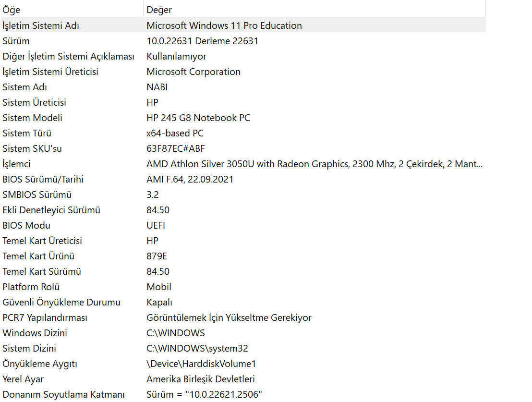The image size is (532, 402).
Task: Select İşletim Sistemi Üreticisi row
Action: tap(243, 72)
